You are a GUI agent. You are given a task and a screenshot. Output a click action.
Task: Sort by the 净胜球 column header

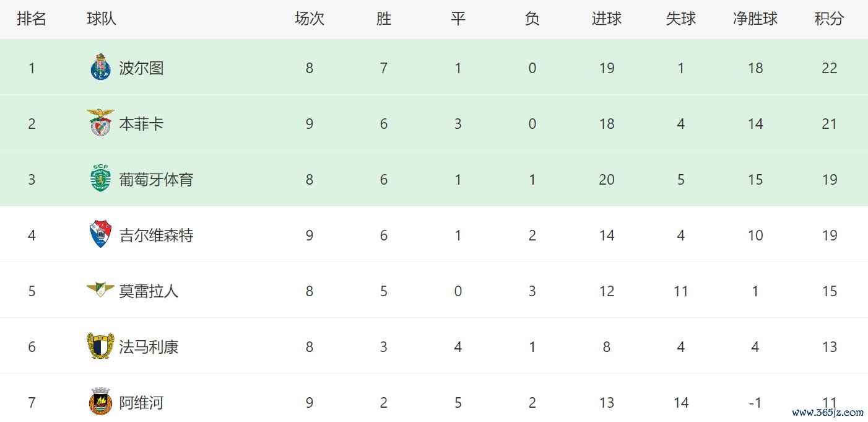coord(755,19)
